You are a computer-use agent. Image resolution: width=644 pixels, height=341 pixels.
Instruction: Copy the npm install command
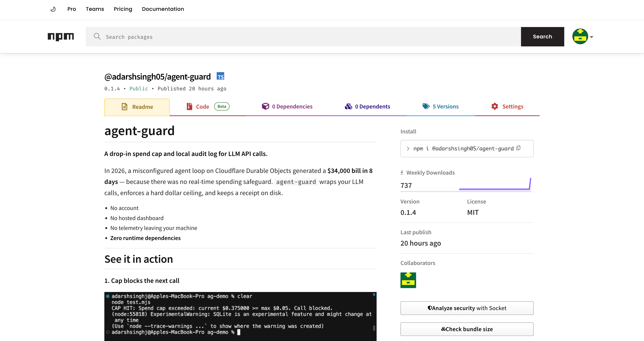point(518,148)
